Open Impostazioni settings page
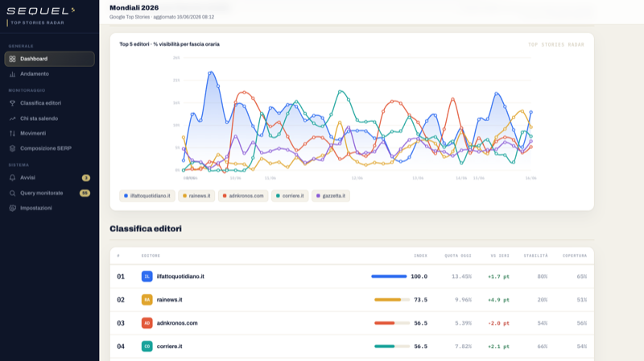 pyautogui.click(x=49, y=208)
